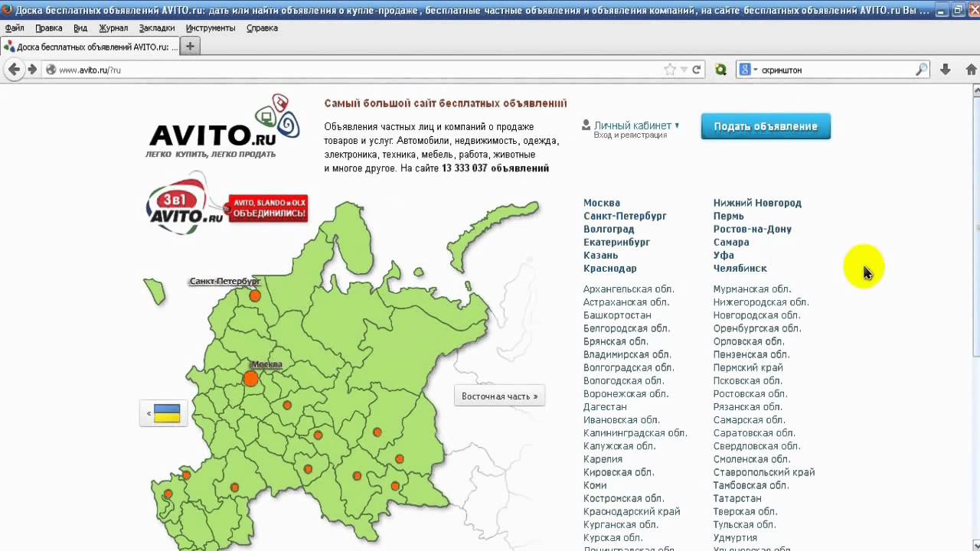Open the Закладки menu
The width and height of the screenshot is (980, 551).
157,28
